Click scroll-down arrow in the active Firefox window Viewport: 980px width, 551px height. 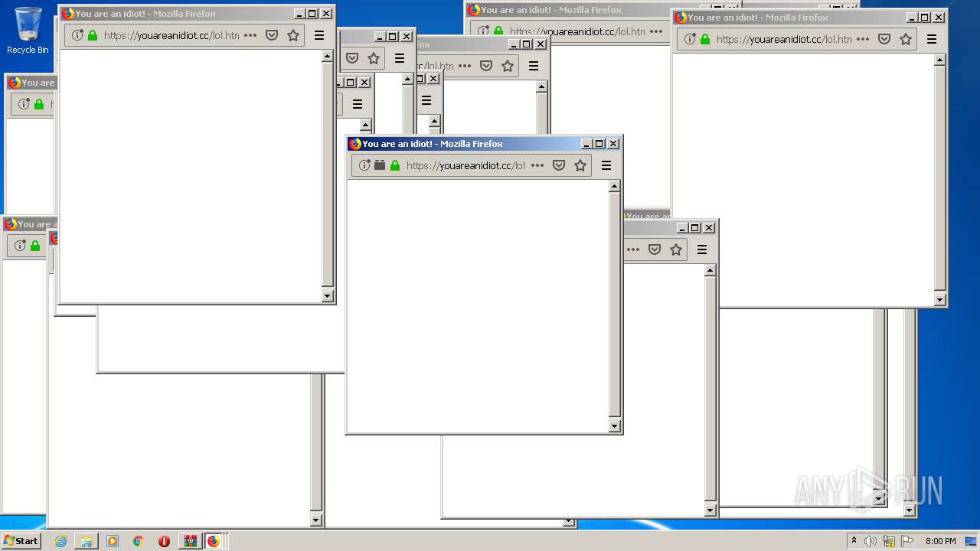pyautogui.click(x=614, y=426)
